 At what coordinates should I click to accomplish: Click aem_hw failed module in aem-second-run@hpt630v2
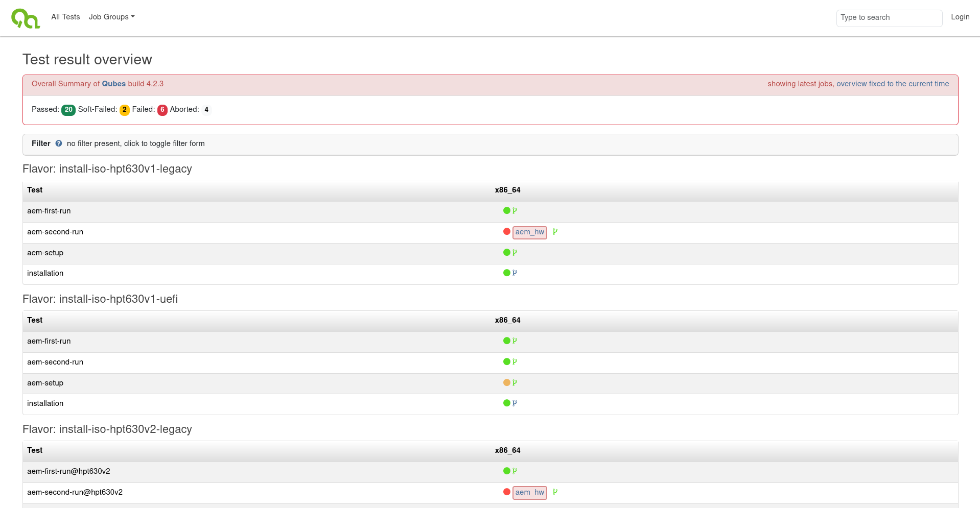point(530,493)
